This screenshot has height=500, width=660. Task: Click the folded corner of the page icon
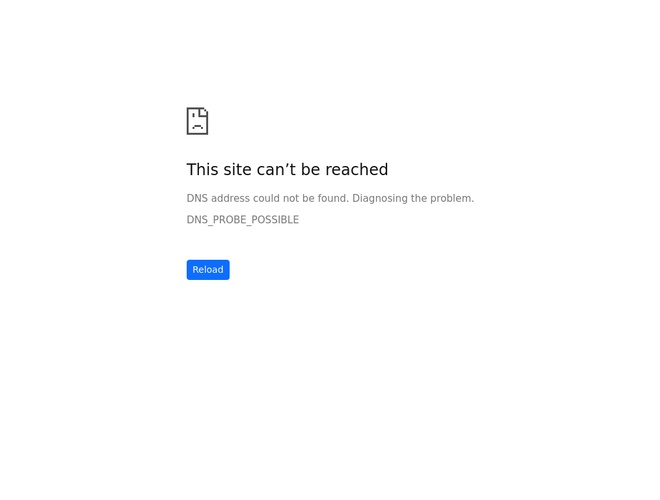(203, 112)
